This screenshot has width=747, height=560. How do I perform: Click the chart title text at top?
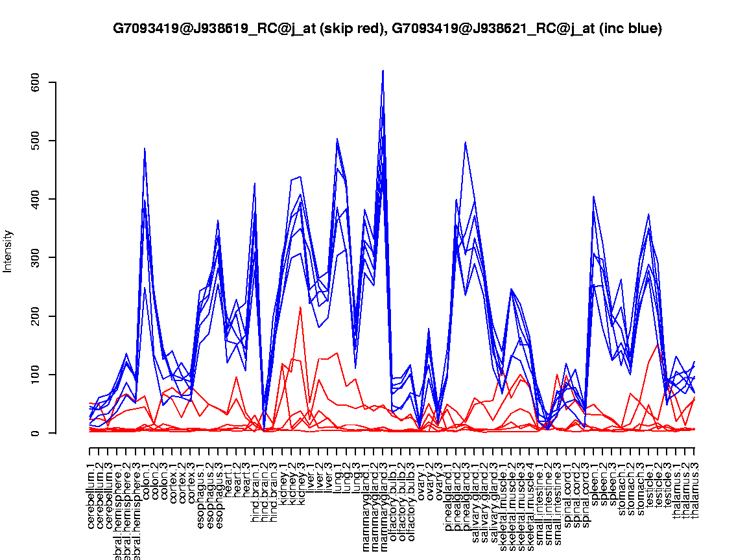pos(387,29)
